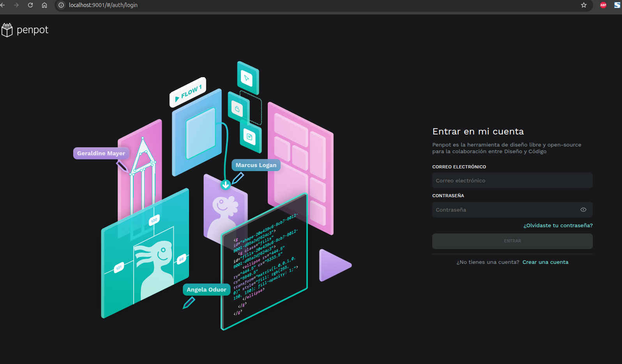Image resolution: width=622 pixels, height=364 pixels.
Task: Open "¿Olvidaste tu contraseña?" link
Action: click(x=558, y=225)
